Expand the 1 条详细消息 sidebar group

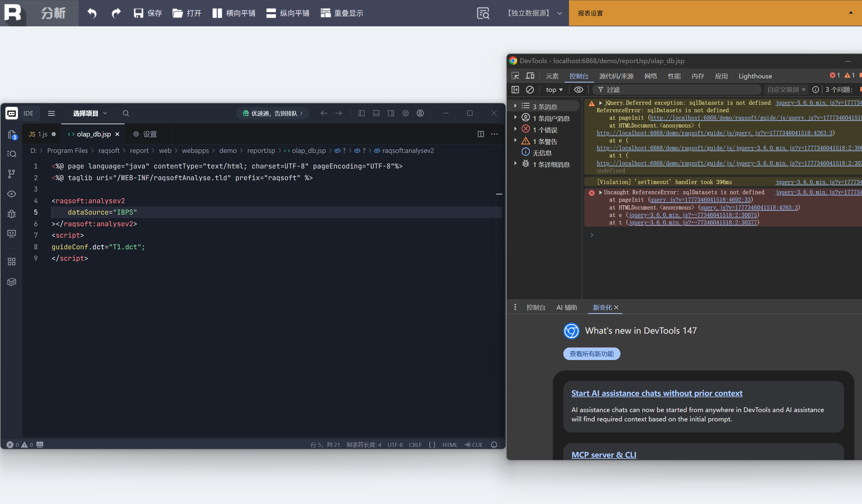pyautogui.click(x=515, y=163)
